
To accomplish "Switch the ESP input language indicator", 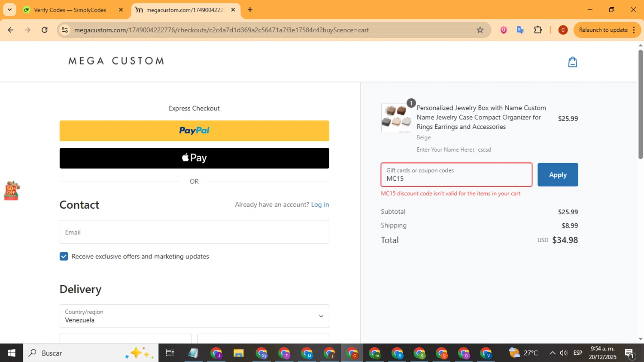I will click(x=578, y=353).
